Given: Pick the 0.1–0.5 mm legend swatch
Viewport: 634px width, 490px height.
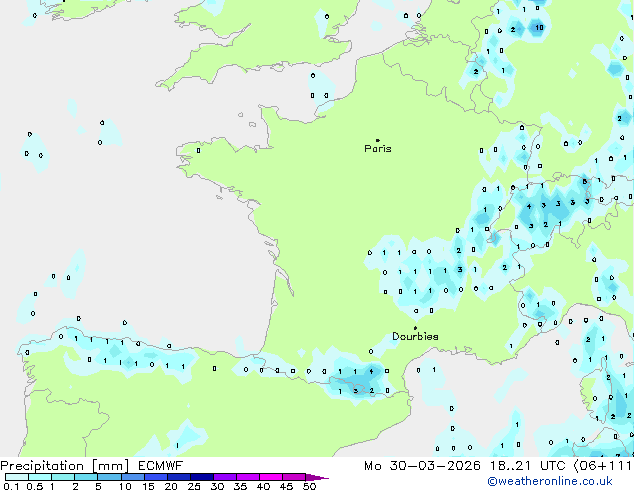Looking at the screenshot, I should click(x=17, y=477).
